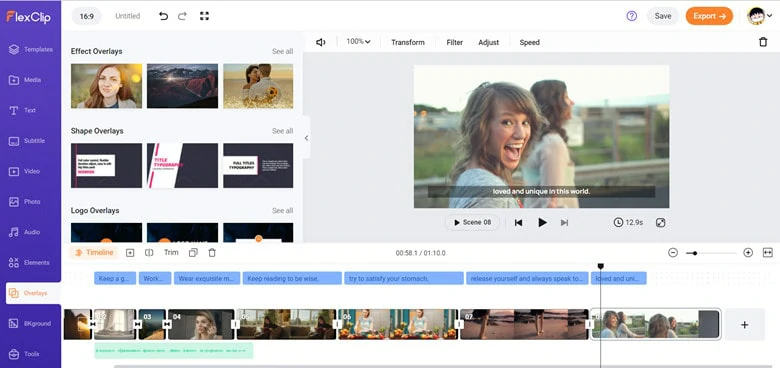Open the 100% opacity dropdown

click(x=358, y=42)
